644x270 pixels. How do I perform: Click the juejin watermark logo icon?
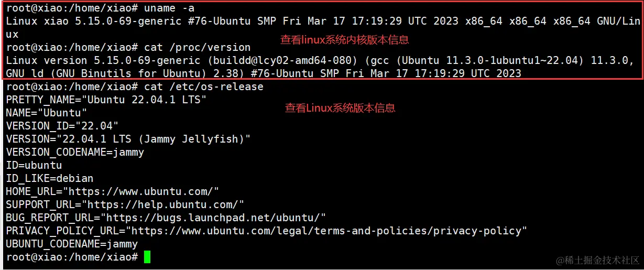click(x=560, y=260)
